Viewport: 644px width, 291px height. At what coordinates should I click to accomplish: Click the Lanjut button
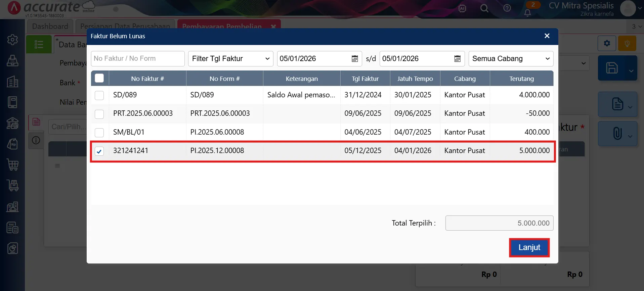(529, 248)
